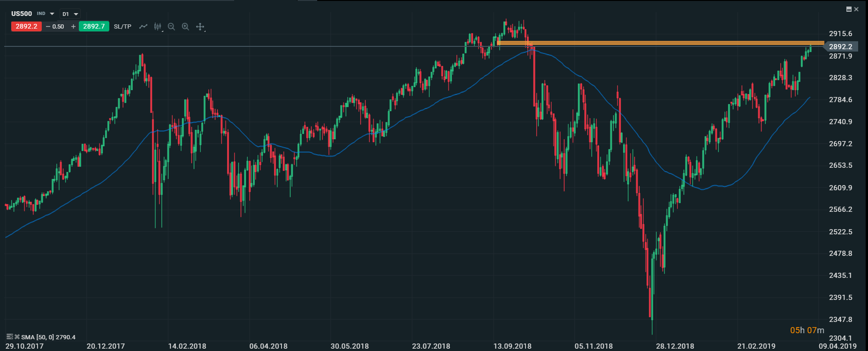Screen dimensions: 868x351
Task: Select the orange horizontal resistance line
Action: click(x=657, y=43)
